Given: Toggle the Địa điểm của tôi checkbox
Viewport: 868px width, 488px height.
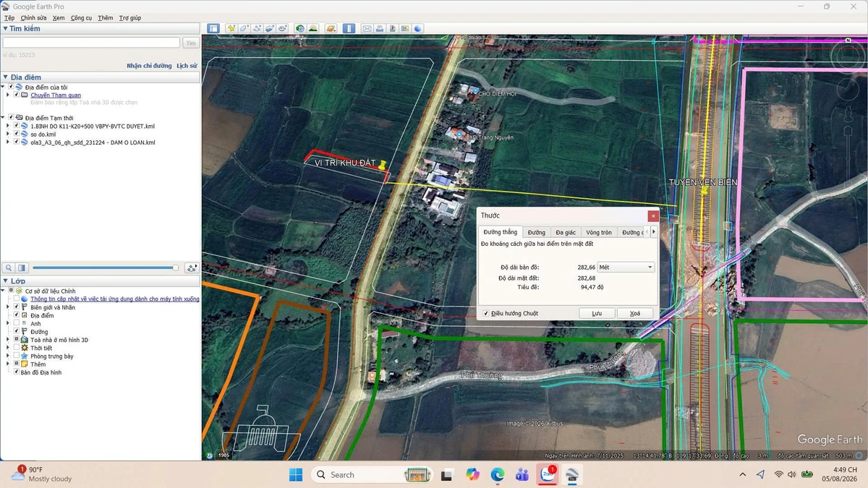Looking at the screenshot, I should click(11, 87).
